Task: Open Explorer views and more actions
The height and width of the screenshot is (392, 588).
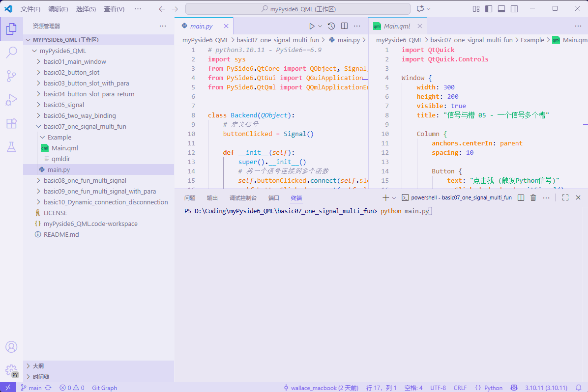Action: [x=163, y=26]
